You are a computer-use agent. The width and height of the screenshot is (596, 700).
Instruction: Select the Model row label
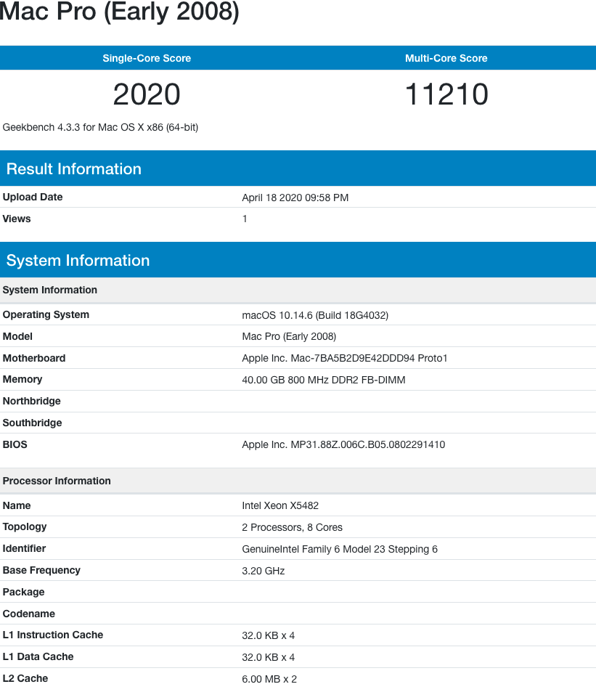click(17, 336)
